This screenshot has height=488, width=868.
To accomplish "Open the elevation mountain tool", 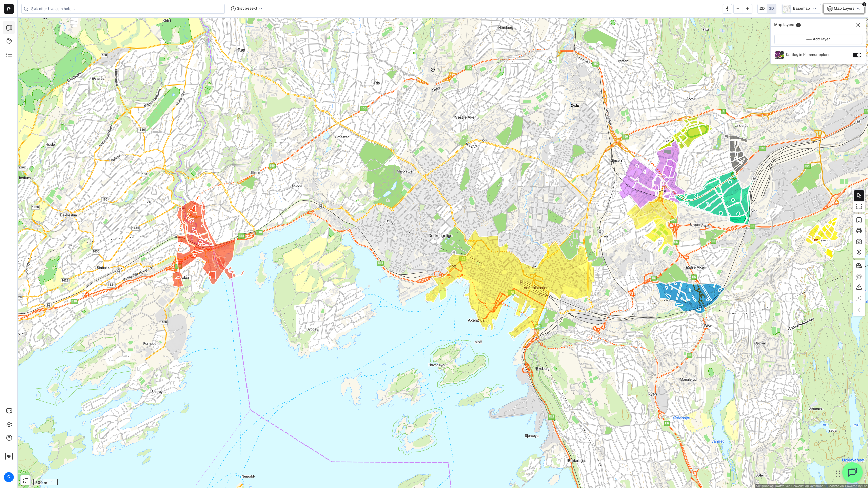I will [x=859, y=287].
